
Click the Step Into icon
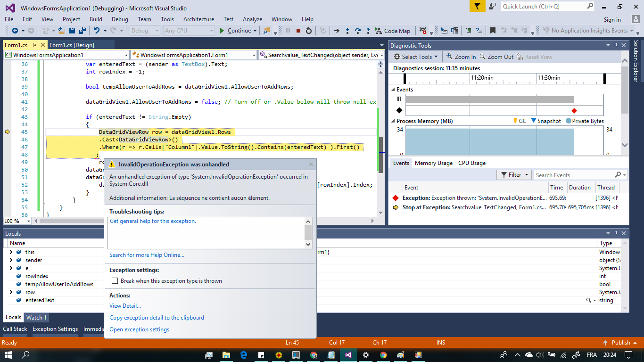[x=347, y=31]
